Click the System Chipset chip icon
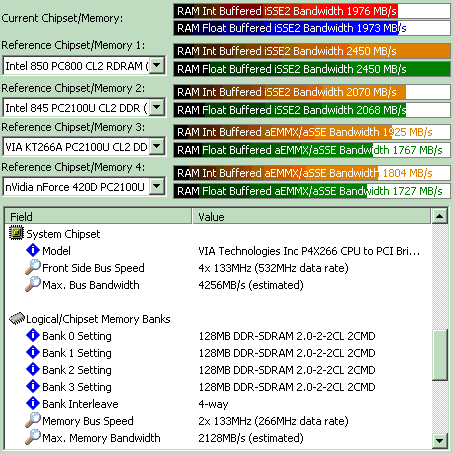Viewport: 453px width, 453px height. [16, 233]
